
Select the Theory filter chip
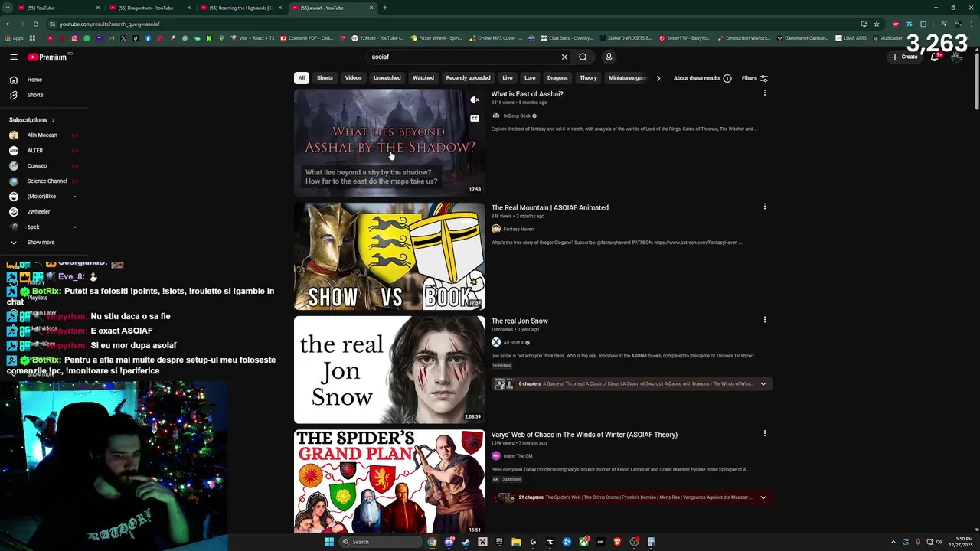point(588,78)
